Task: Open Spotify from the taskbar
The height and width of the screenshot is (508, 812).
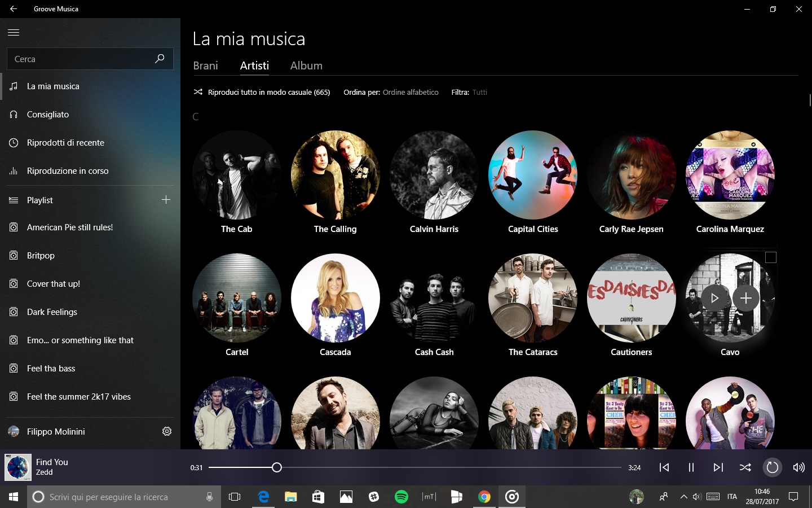Action: (x=401, y=497)
